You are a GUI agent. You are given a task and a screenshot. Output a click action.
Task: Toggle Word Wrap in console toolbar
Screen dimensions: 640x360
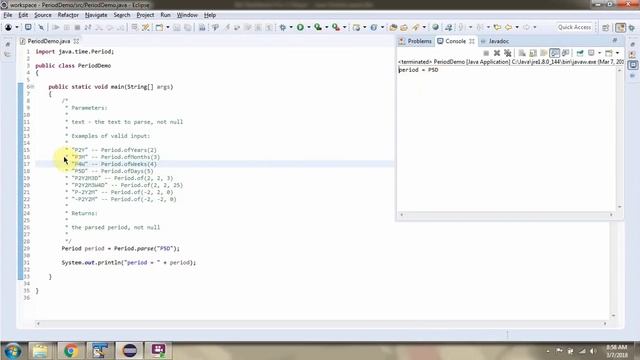pos(543,53)
